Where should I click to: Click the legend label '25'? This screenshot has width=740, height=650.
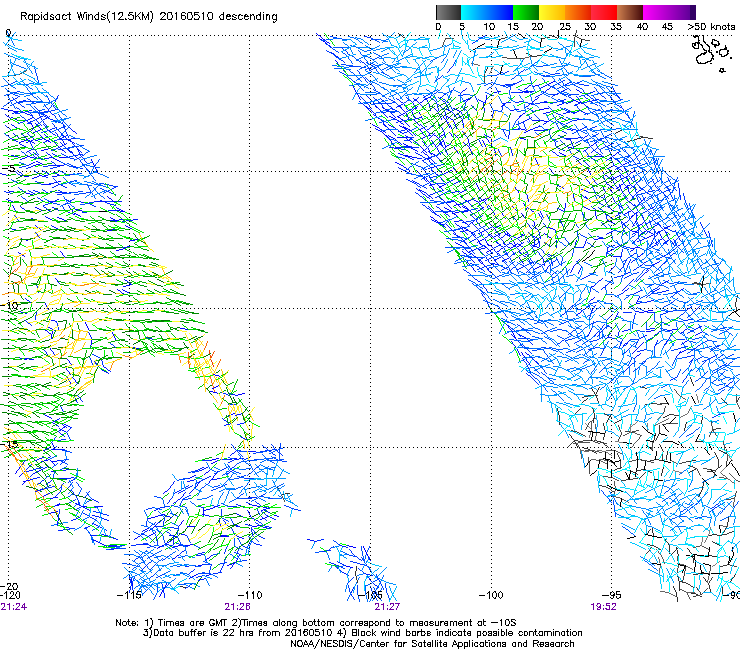565,27
